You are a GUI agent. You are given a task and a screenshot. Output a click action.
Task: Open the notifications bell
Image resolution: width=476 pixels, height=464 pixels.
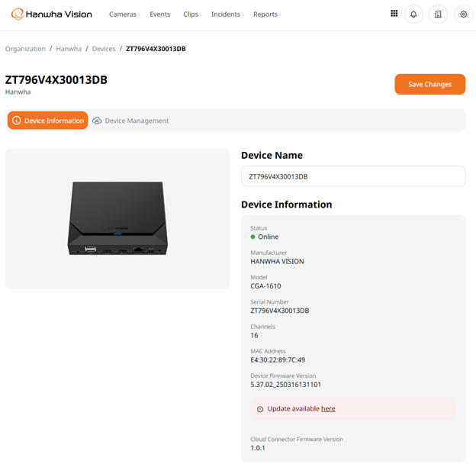coord(413,14)
